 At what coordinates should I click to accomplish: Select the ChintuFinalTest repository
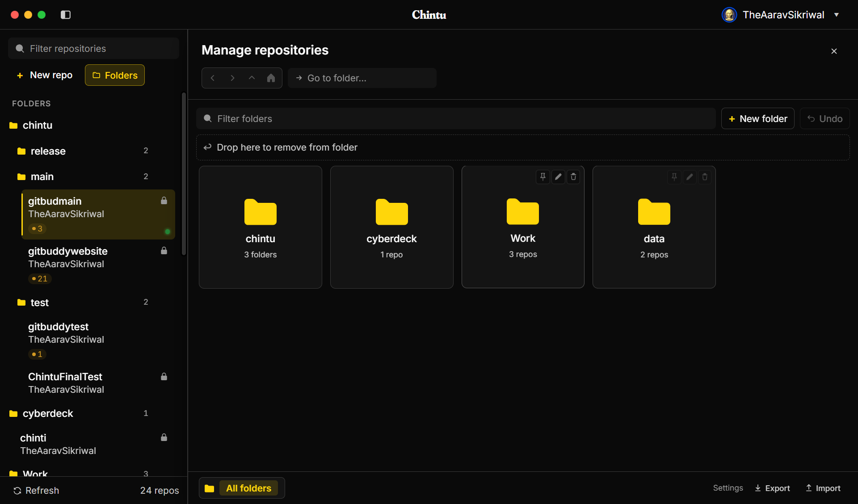[x=98, y=383]
